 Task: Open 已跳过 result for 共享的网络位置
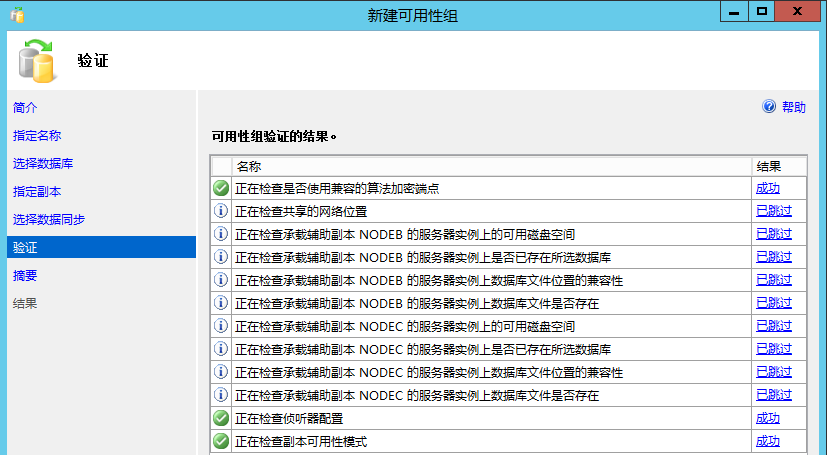pos(774,211)
